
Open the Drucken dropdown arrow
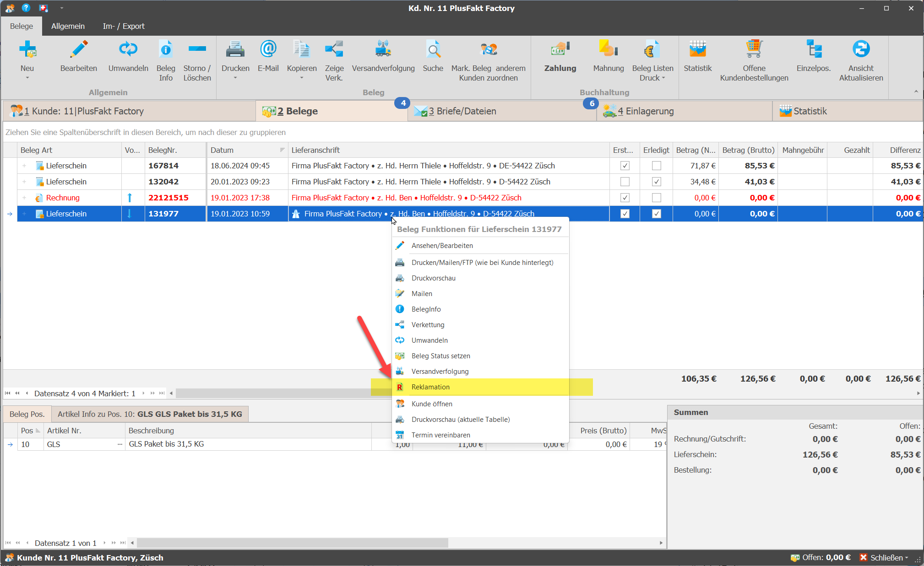pyautogui.click(x=235, y=78)
